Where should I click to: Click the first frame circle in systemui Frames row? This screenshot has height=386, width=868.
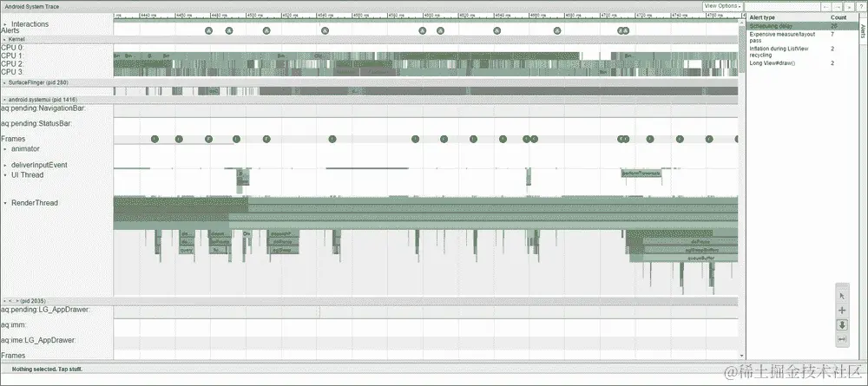click(155, 139)
